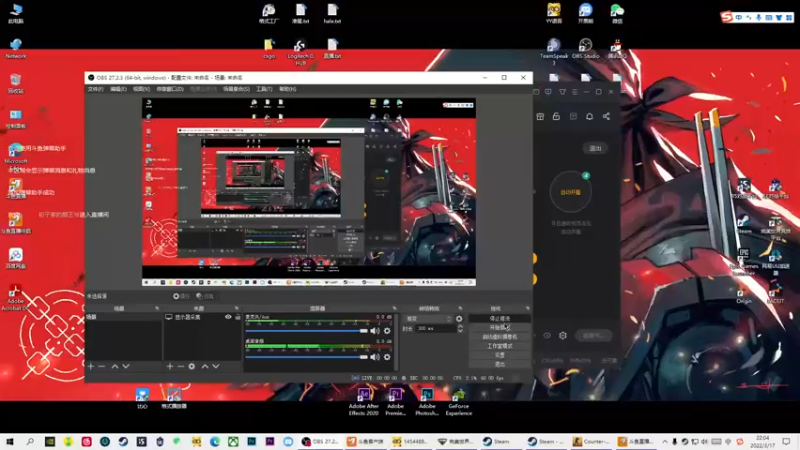Click the OBS preview canvas

(x=309, y=192)
